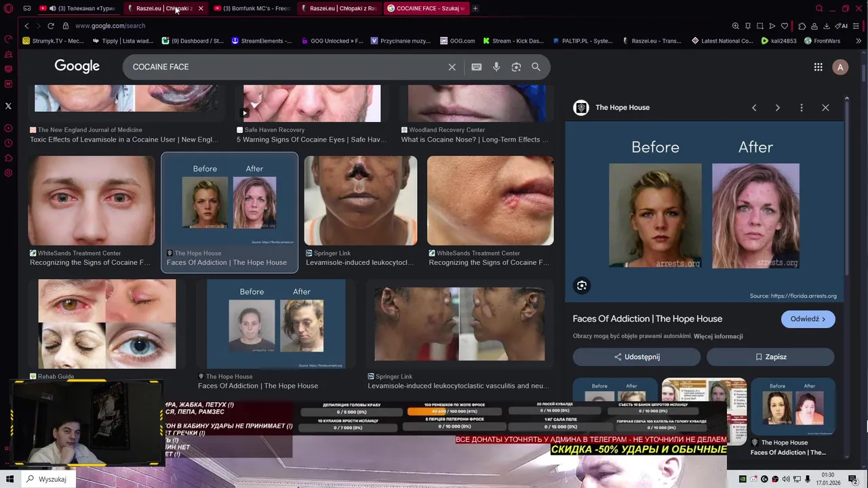Viewport: 868px width, 488px height.
Task: Submit search with magnifying glass icon
Action: [x=536, y=67]
